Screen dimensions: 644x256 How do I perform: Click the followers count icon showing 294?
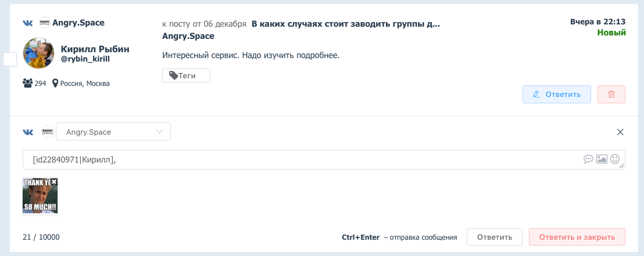(27, 83)
